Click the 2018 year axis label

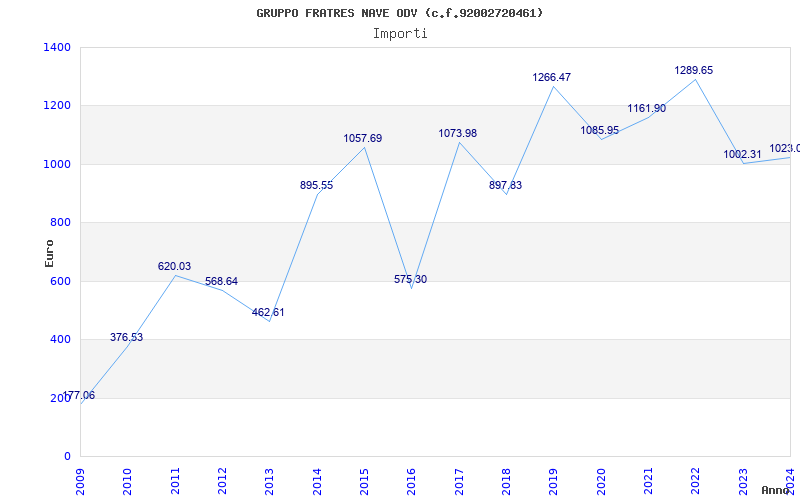507,481
